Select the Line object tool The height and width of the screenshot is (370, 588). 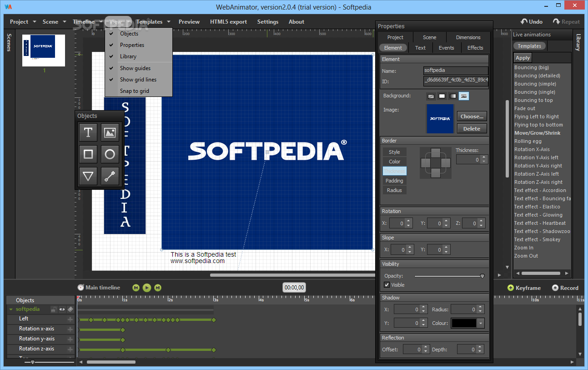110,176
